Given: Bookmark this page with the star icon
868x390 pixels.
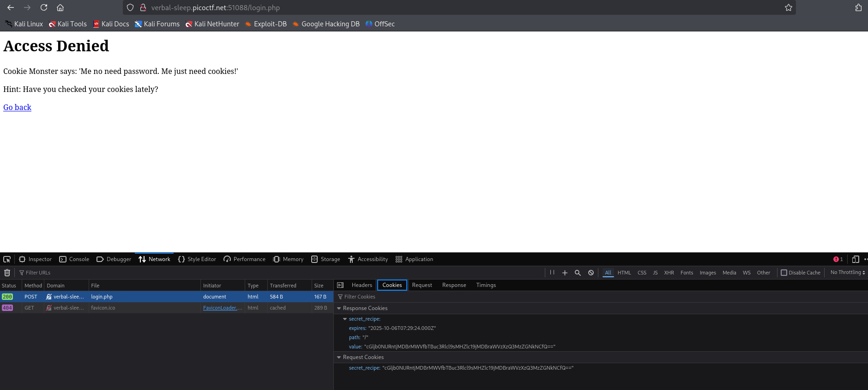Looking at the screenshot, I should coord(788,7).
